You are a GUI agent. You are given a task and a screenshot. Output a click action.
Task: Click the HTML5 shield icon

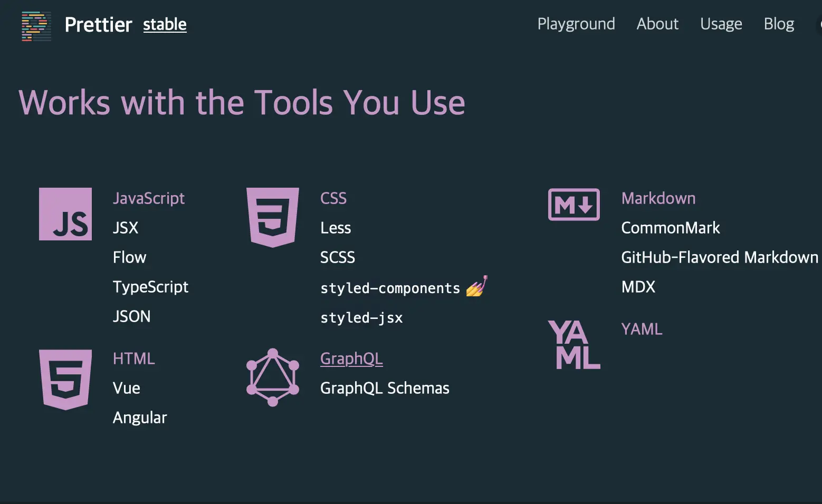[x=65, y=380]
